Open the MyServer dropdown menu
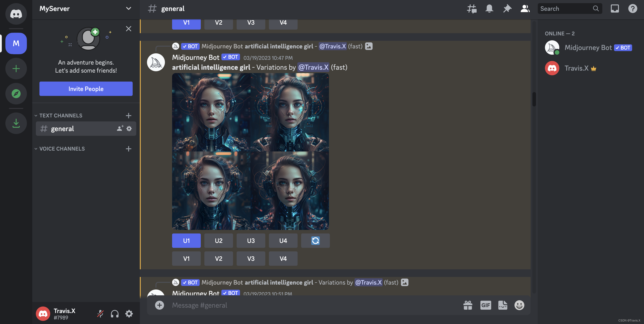The width and height of the screenshot is (644, 324). 128,9
